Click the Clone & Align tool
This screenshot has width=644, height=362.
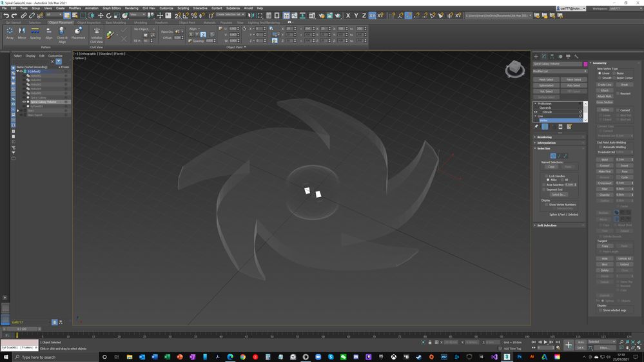(62, 35)
